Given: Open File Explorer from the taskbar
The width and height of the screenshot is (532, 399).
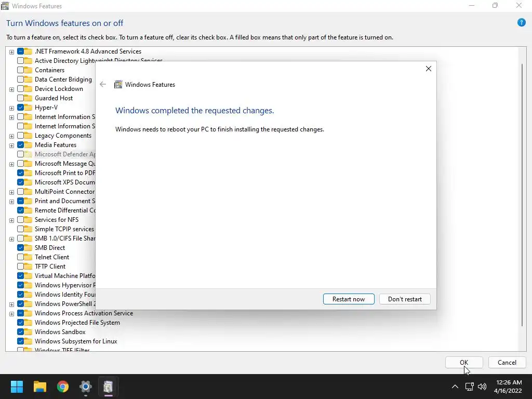Looking at the screenshot, I should (x=39, y=387).
